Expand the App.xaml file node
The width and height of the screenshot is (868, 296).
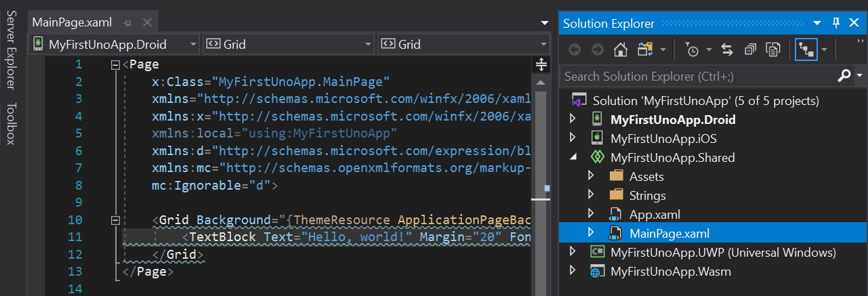click(x=592, y=214)
